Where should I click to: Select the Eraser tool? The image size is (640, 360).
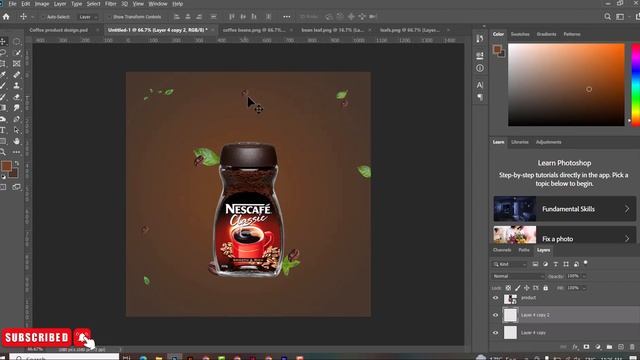click(16, 97)
